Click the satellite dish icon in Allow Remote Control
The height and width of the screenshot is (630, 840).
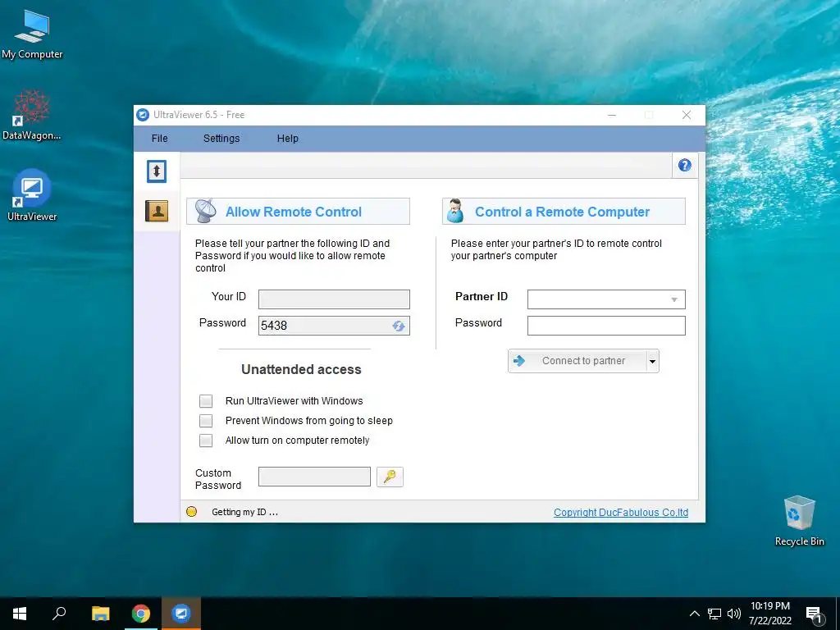205,211
